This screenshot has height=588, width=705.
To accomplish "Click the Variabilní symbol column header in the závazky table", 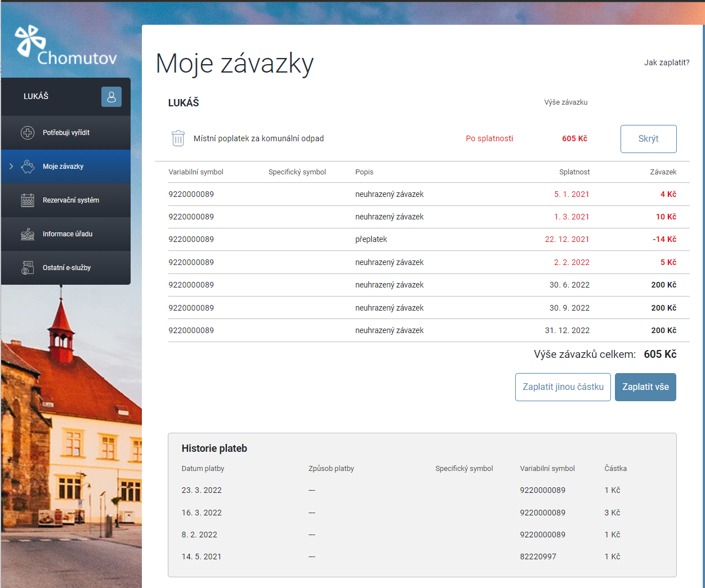I will (196, 172).
